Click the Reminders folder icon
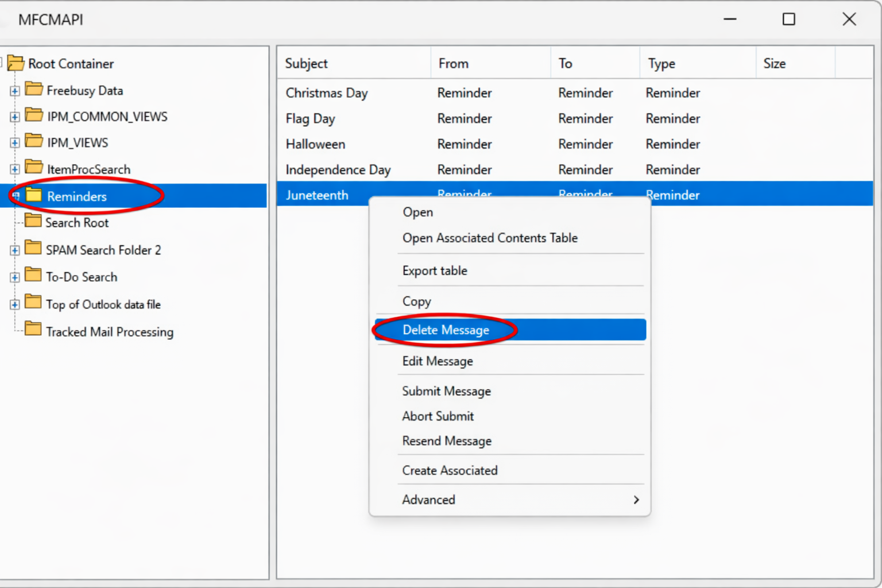The width and height of the screenshot is (882, 588). coord(34,195)
